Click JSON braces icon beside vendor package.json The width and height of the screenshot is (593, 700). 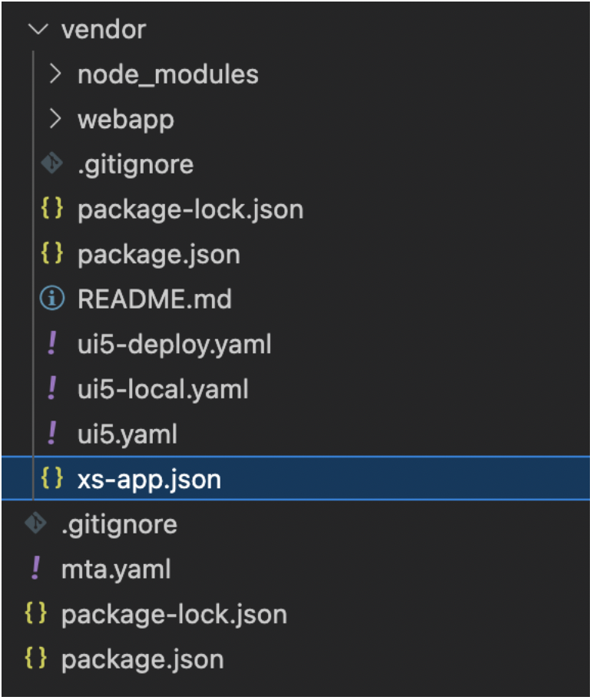pyautogui.click(x=51, y=253)
